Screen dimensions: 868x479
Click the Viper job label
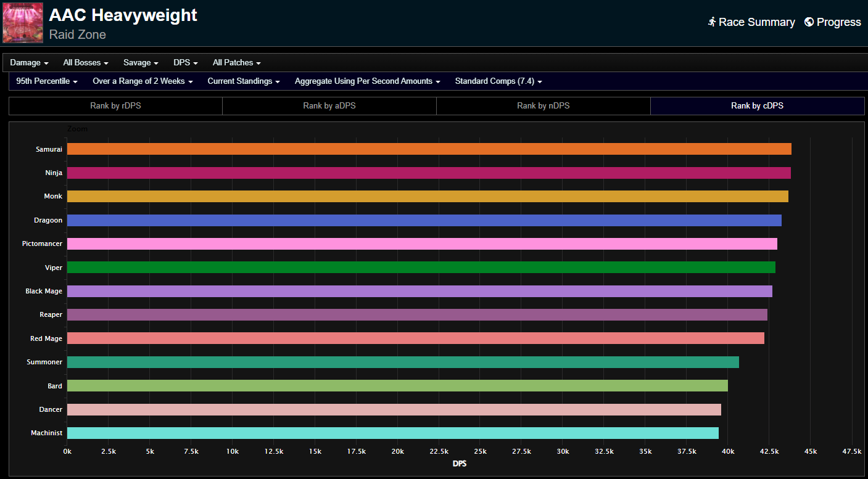coord(54,268)
